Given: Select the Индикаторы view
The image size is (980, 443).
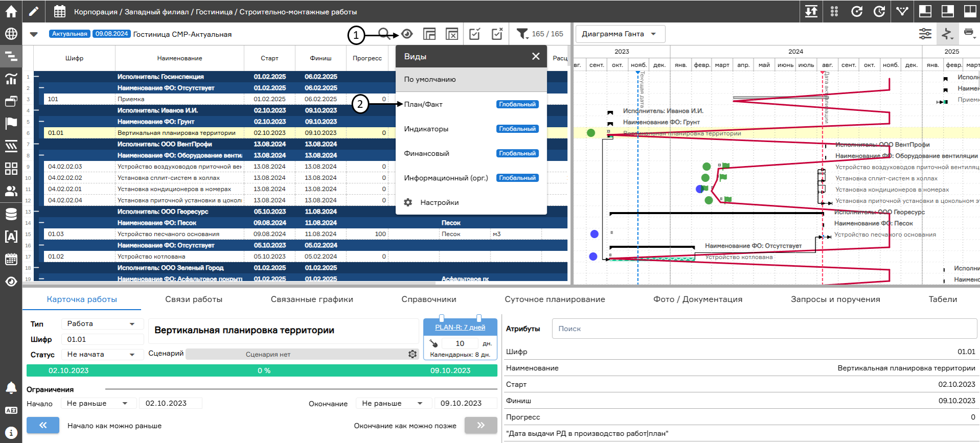Looking at the screenshot, I should [x=471, y=129].
